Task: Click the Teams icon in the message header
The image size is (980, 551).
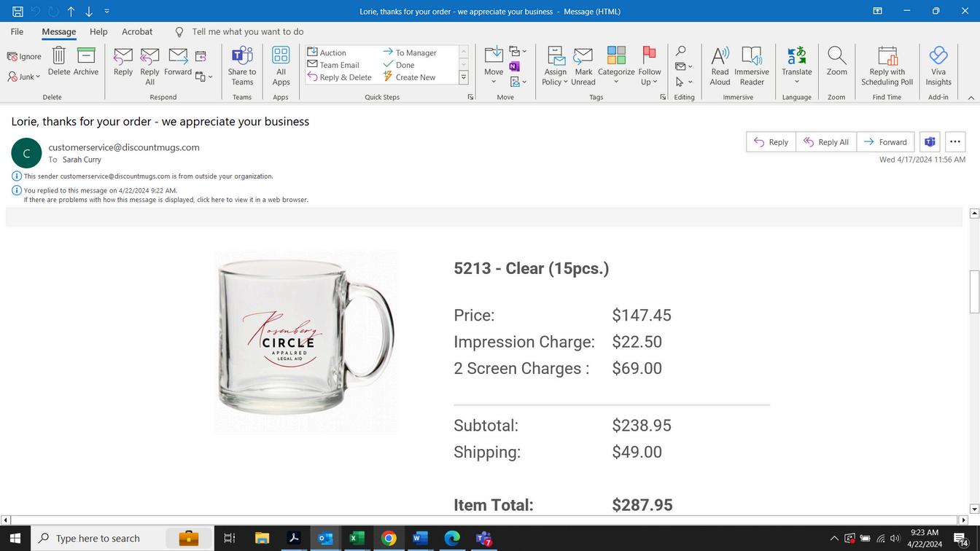Action: (x=930, y=142)
